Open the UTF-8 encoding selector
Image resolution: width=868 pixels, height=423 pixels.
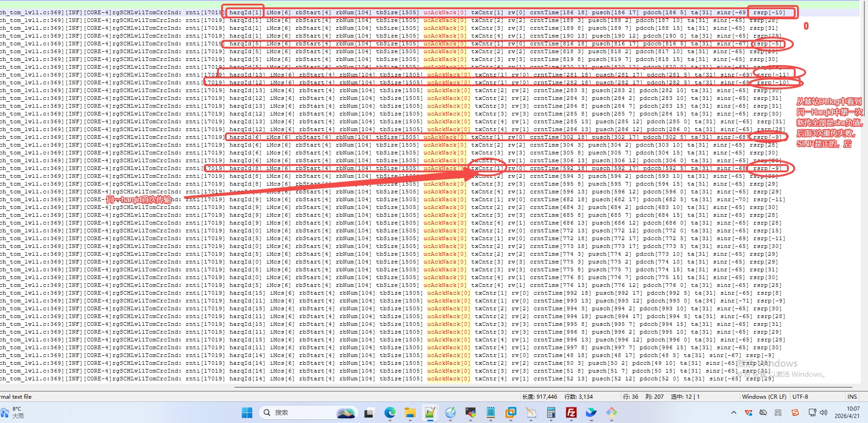[800, 397]
